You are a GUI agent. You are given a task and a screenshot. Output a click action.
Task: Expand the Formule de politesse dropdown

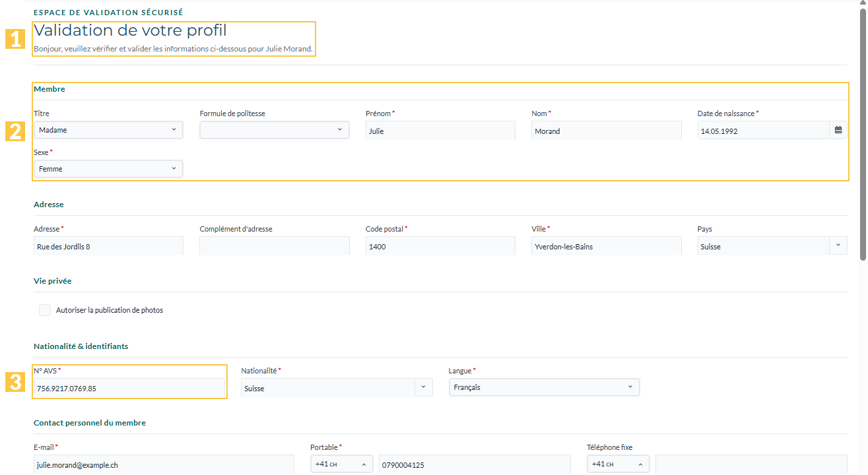[275, 130]
